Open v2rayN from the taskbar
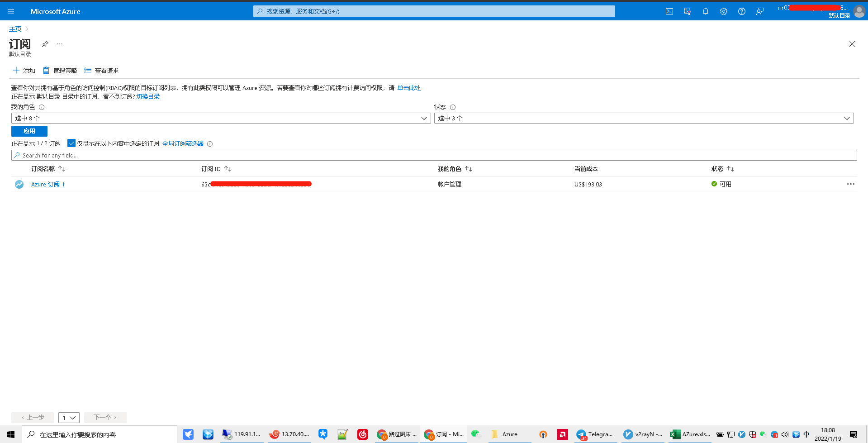The width and height of the screenshot is (868, 443). [x=643, y=434]
